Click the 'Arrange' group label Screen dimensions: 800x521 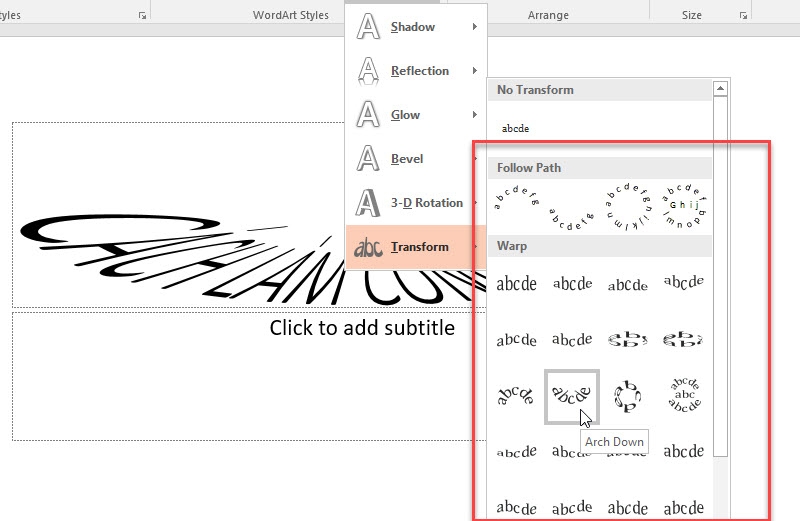(548, 15)
